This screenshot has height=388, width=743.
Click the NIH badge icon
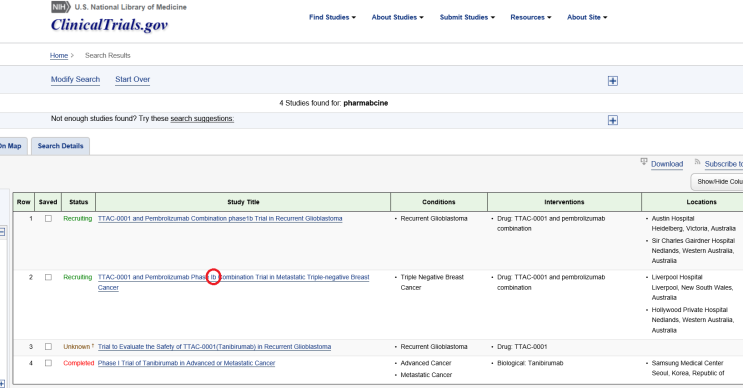(x=61, y=7)
